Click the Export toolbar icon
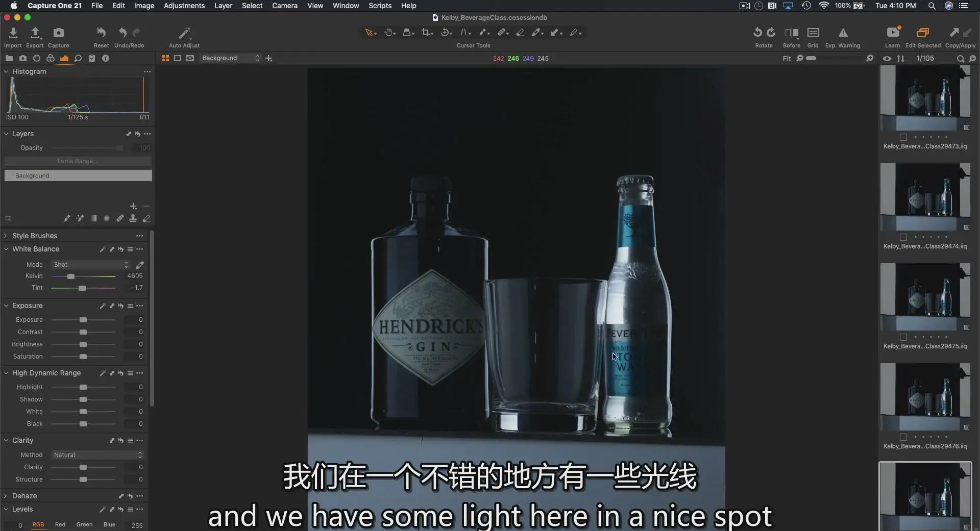Image resolution: width=980 pixels, height=531 pixels. tap(35, 33)
